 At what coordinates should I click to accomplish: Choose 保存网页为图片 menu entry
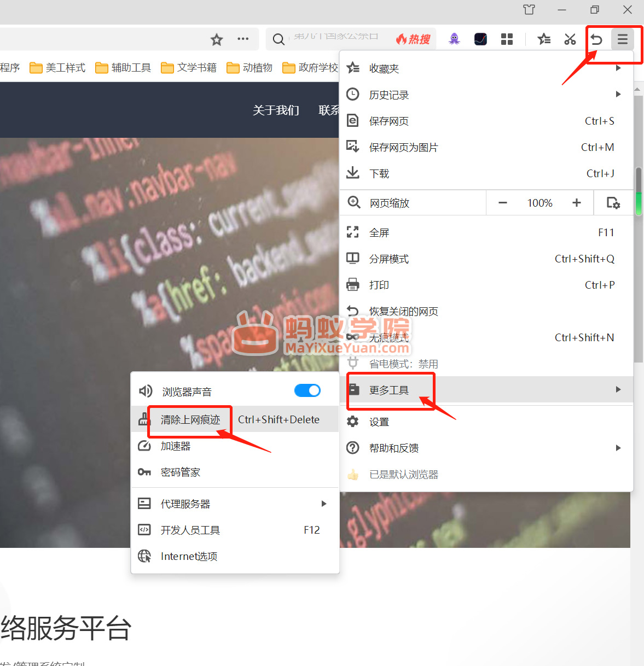click(x=486, y=147)
